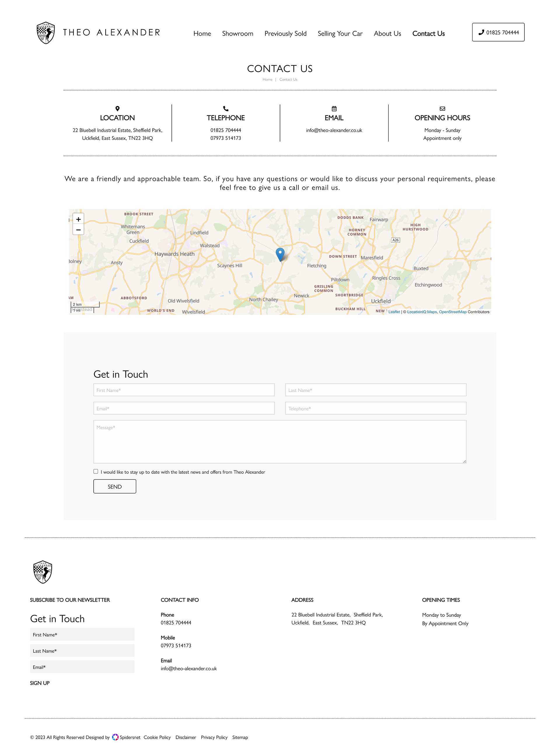Click SIGN UP under the newsletter form

pyautogui.click(x=40, y=683)
